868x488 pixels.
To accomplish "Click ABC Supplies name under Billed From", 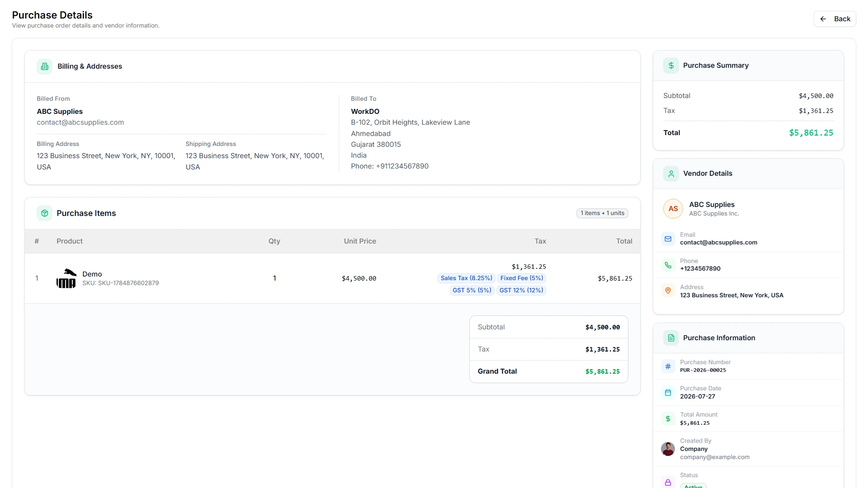I will (x=60, y=112).
